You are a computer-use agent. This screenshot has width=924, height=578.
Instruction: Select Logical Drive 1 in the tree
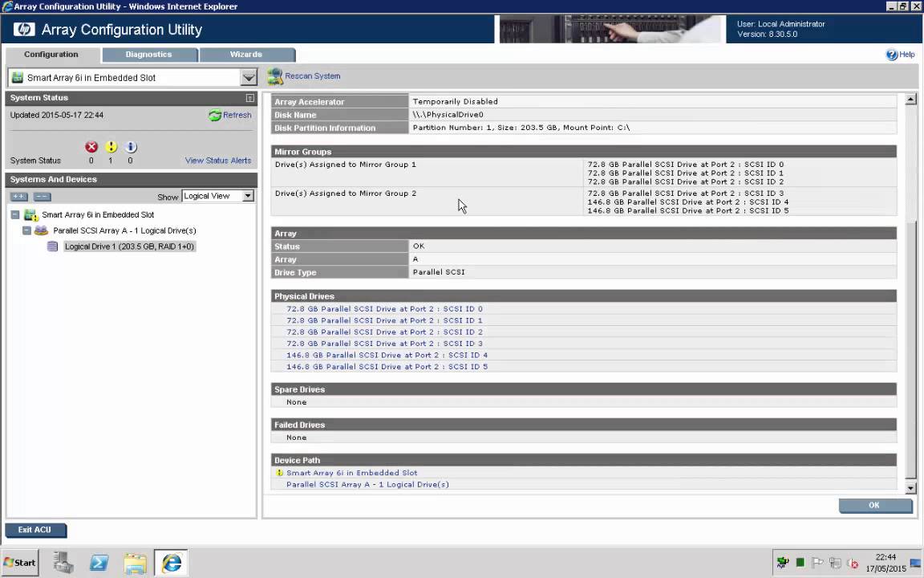(129, 246)
